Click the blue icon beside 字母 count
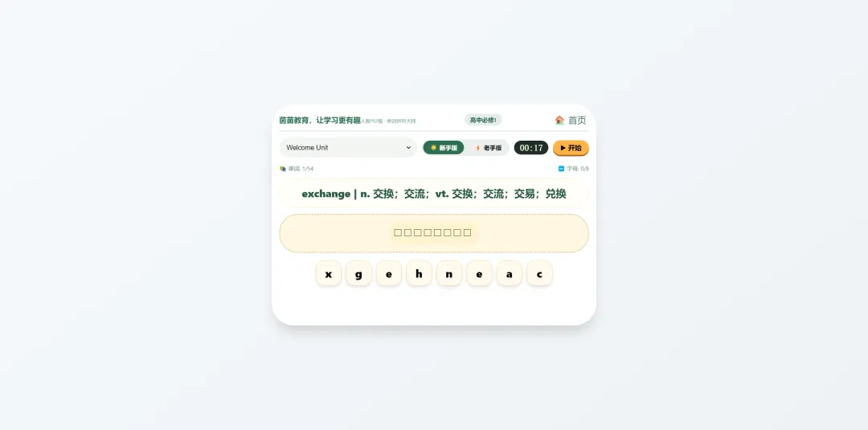 (x=561, y=169)
